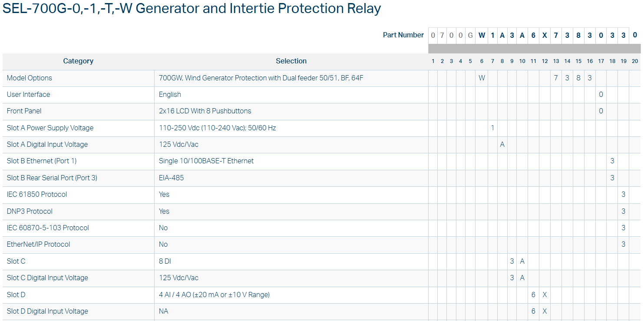Image resolution: width=644 pixels, height=321 pixels.
Task: Click '3' code in Slot B Ethernet row
Action: tap(612, 161)
